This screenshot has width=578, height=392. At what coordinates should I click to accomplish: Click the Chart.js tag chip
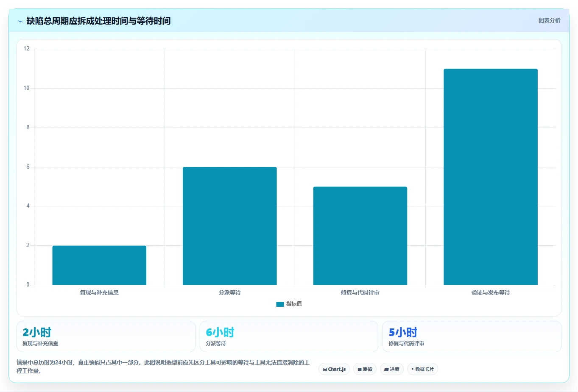click(334, 369)
